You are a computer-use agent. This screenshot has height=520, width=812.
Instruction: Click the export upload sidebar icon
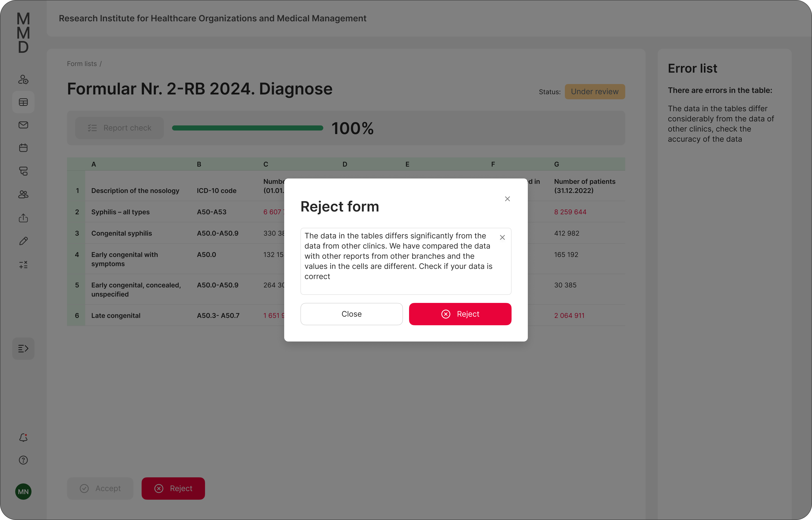click(23, 218)
